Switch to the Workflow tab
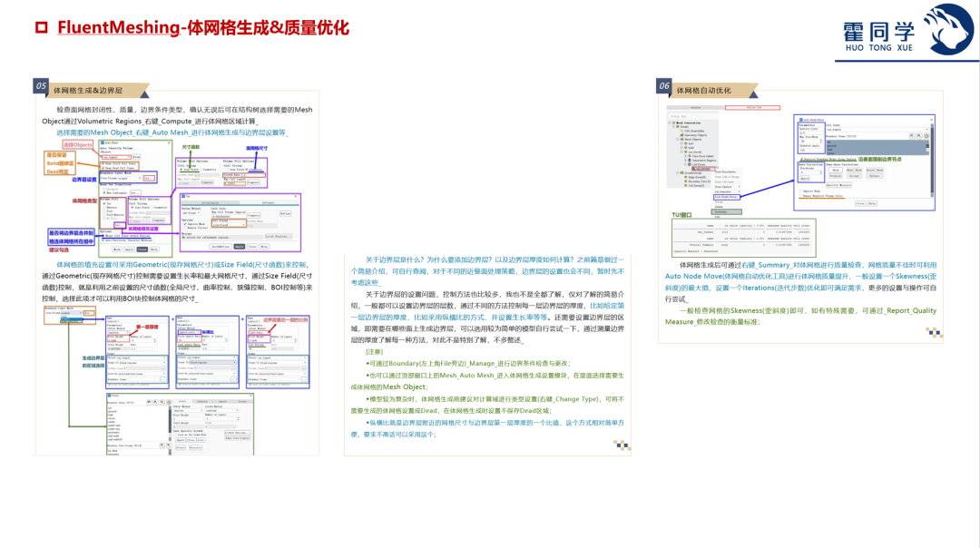Viewport: 980px width, 548px height. pyautogui.click(x=696, y=107)
